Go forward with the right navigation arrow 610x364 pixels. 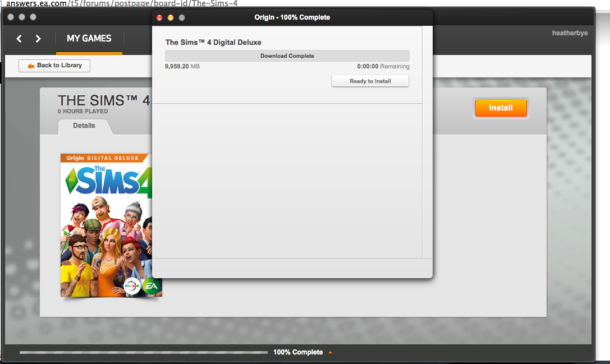pos(38,39)
